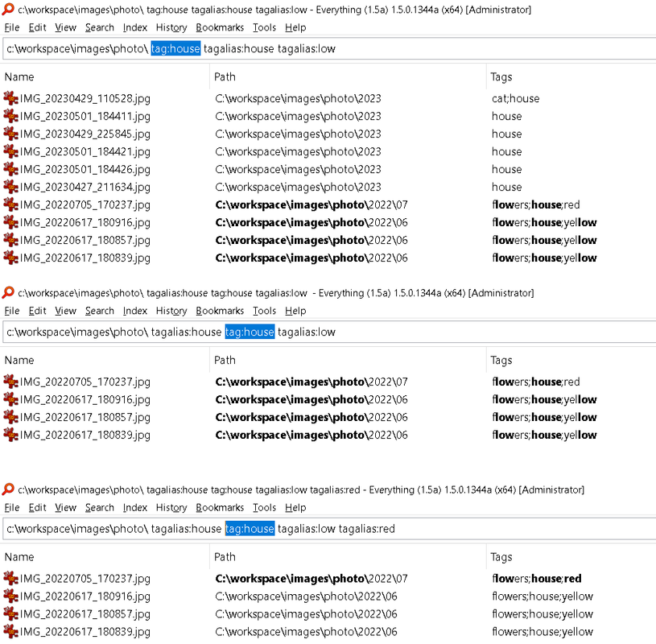Top window: click IMG_20220617_180916.jpg file icon
Screen dimensions: 656x644
(10, 222)
